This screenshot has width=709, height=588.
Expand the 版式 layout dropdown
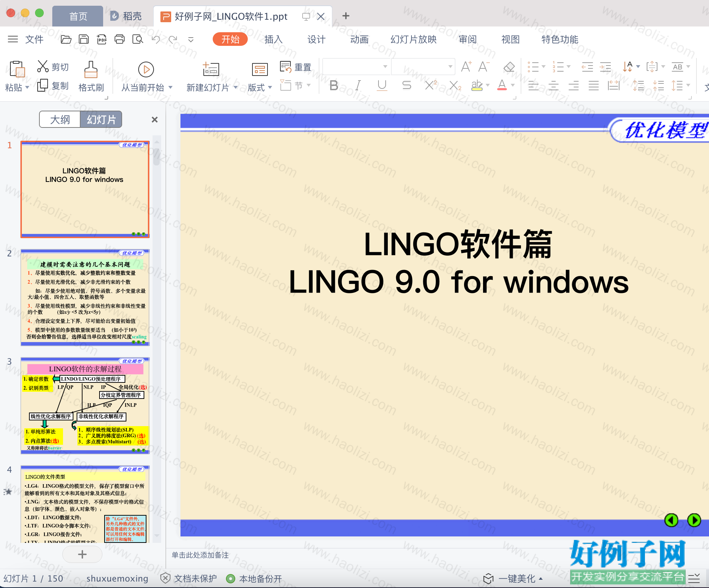270,87
